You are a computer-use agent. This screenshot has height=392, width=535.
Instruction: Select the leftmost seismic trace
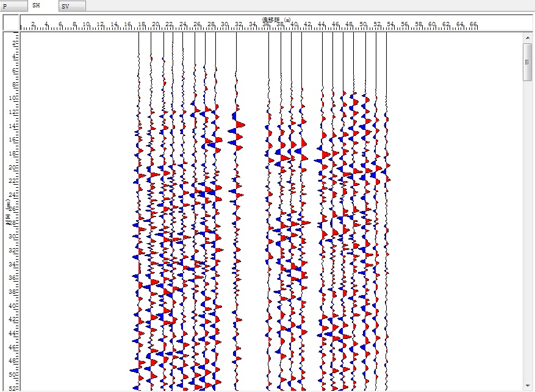pos(138,183)
